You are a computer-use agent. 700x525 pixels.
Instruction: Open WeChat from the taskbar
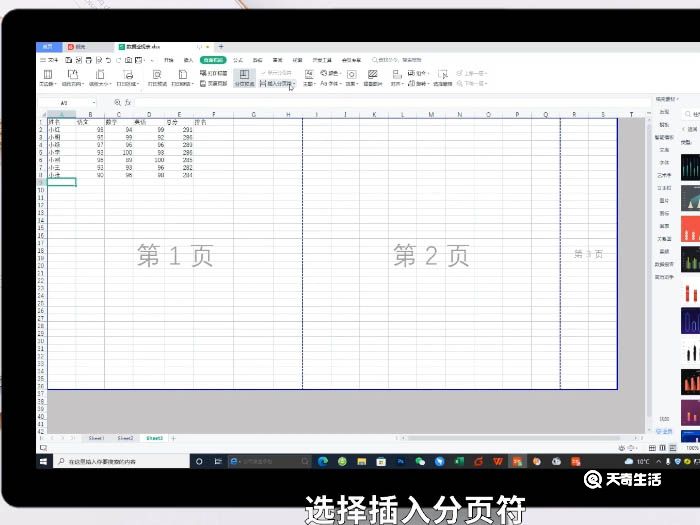coord(420,462)
